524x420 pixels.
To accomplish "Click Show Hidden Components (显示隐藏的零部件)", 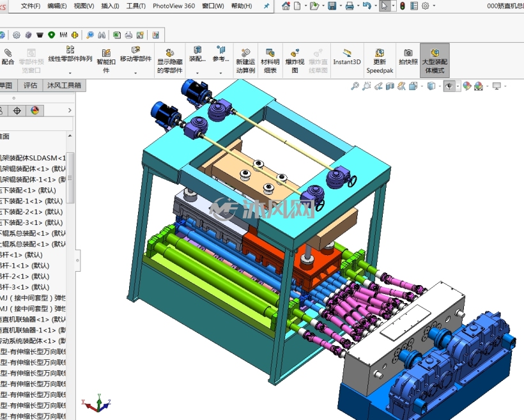I will (x=170, y=61).
